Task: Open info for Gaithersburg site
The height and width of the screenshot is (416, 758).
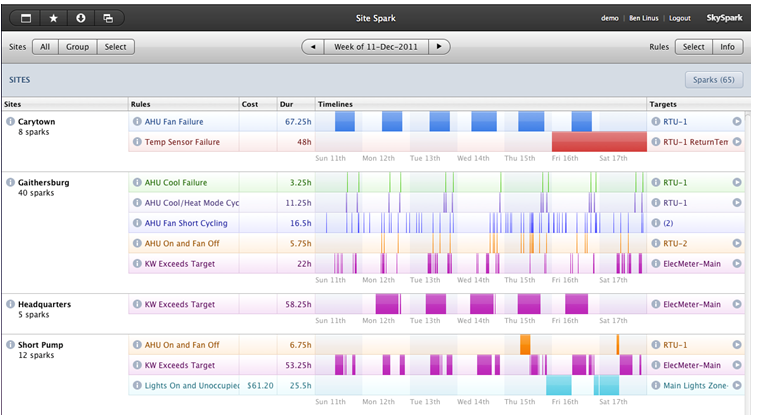Action: [x=10, y=182]
